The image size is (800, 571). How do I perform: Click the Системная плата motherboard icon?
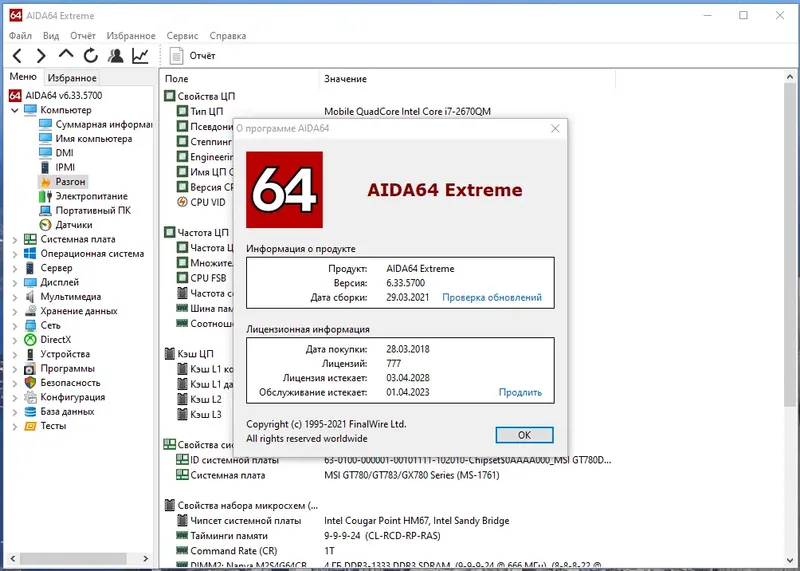point(30,239)
